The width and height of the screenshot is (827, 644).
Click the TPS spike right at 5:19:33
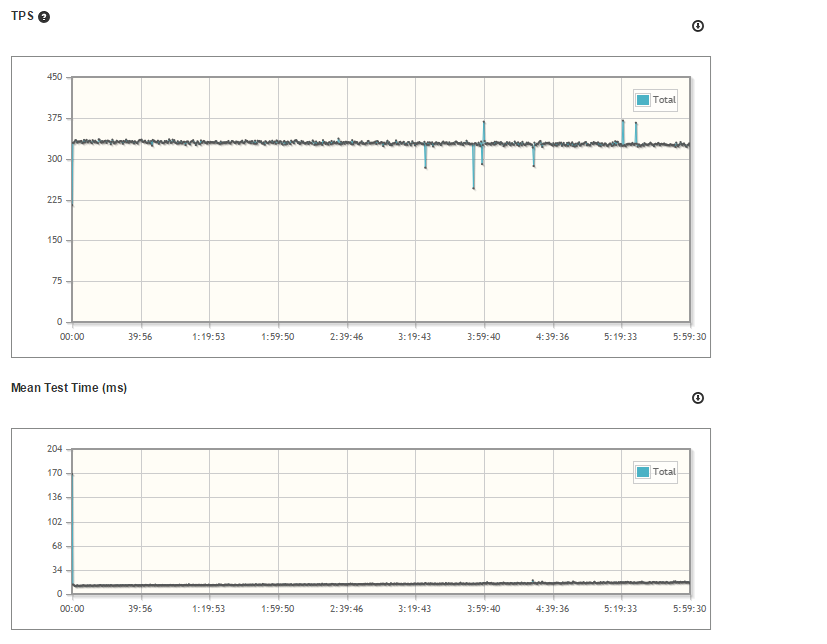[x=623, y=122]
